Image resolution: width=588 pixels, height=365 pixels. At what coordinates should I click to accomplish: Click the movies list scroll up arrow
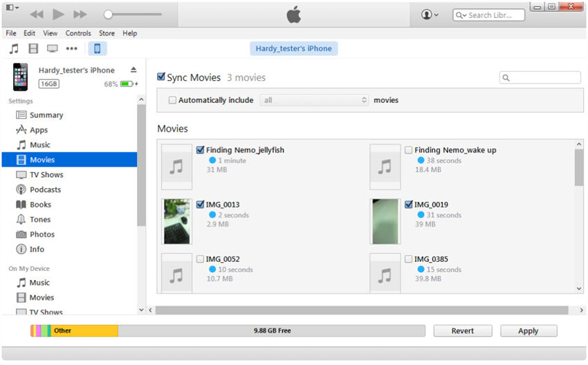click(x=579, y=144)
